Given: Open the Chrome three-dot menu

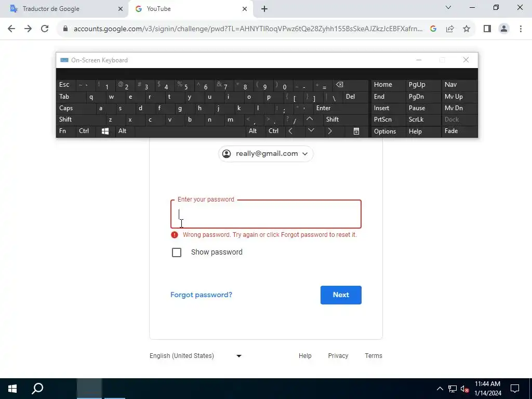Looking at the screenshot, I should (x=521, y=29).
